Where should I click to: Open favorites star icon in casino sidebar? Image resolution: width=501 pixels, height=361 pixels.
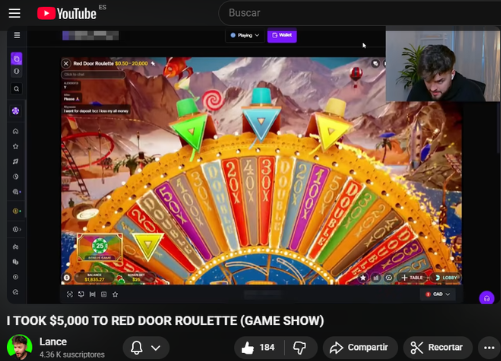click(16, 146)
